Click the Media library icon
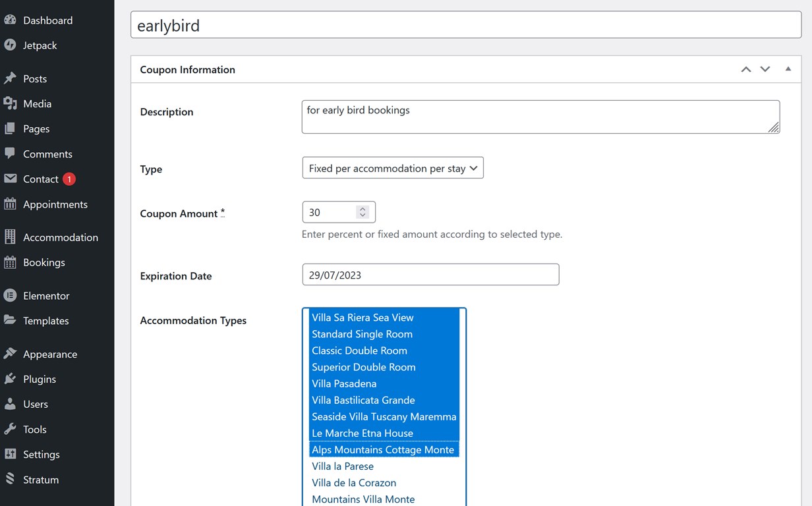812x506 pixels. click(x=10, y=103)
